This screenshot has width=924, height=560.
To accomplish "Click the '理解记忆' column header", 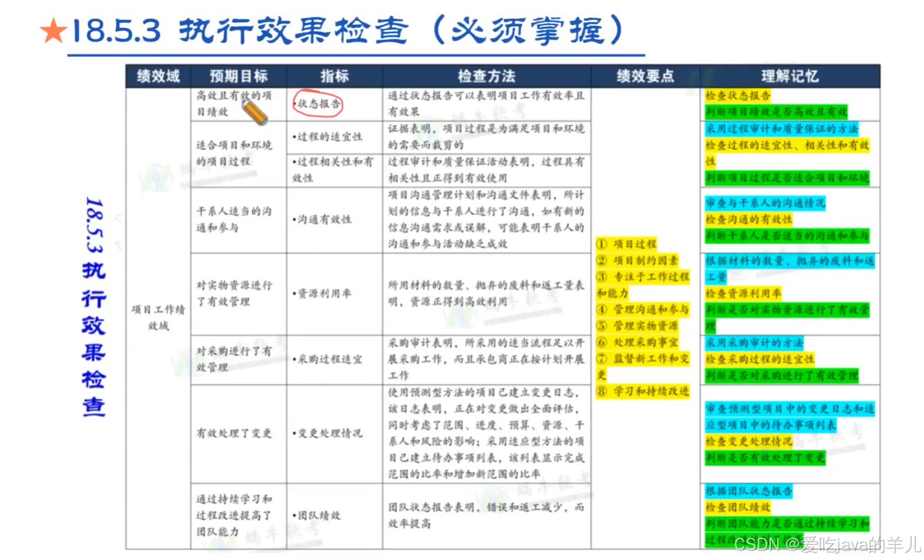I will point(790,76).
